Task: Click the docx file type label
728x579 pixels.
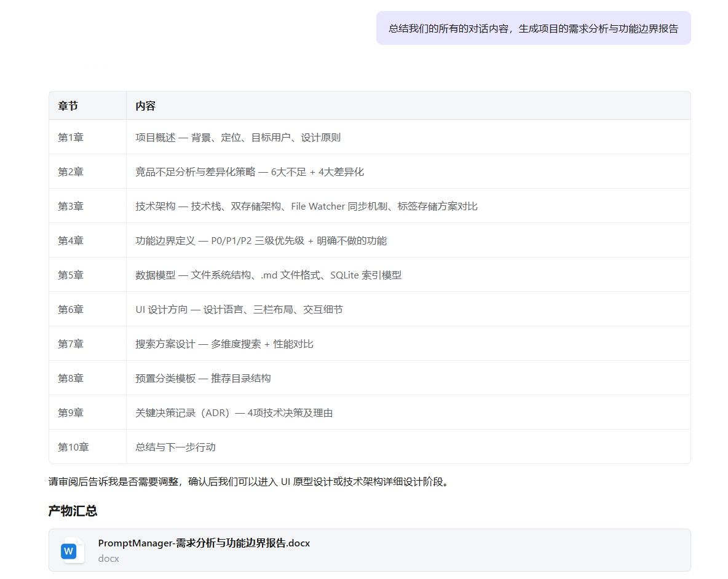Action: click(x=108, y=559)
